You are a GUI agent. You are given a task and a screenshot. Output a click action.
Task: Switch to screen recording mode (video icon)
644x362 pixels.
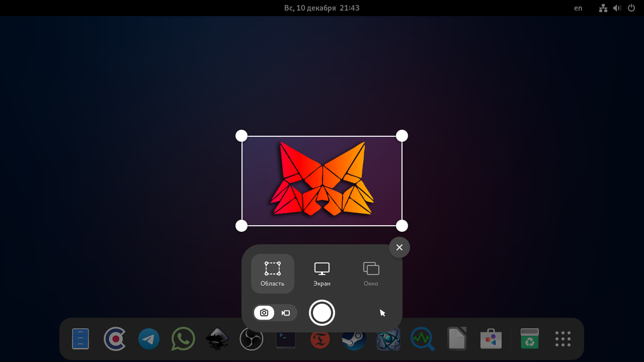pos(286,313)
